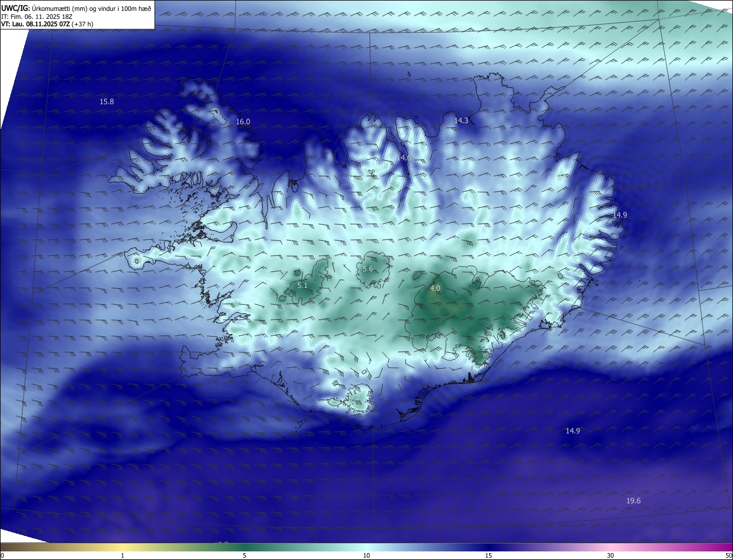The height and width of the screenshot is (560, 733).
Task: Click the 5.6 value label on the map
Action: (x=368, y=269)
